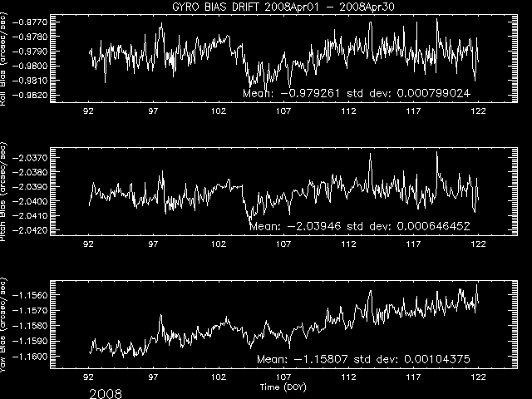Image resolution: width=532 pixels, height=399 pixels.
Task: Click the -0.9790 tick label on roll plot
Action: [30, 52]
